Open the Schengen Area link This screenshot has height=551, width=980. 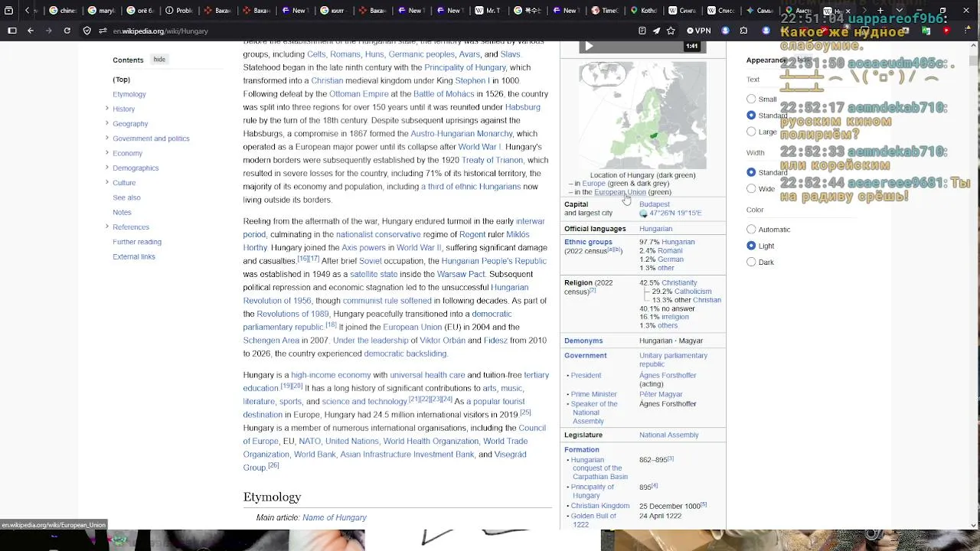coord(271,341)
